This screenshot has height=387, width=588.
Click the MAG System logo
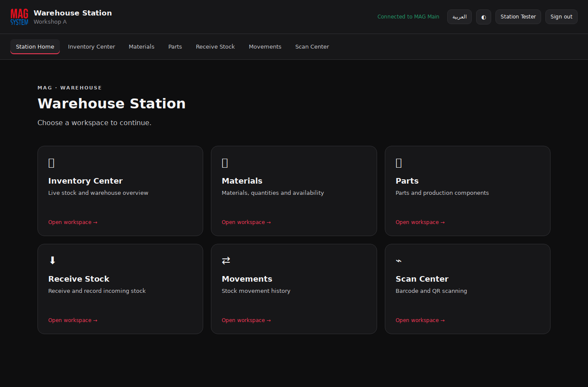(19, 17)
